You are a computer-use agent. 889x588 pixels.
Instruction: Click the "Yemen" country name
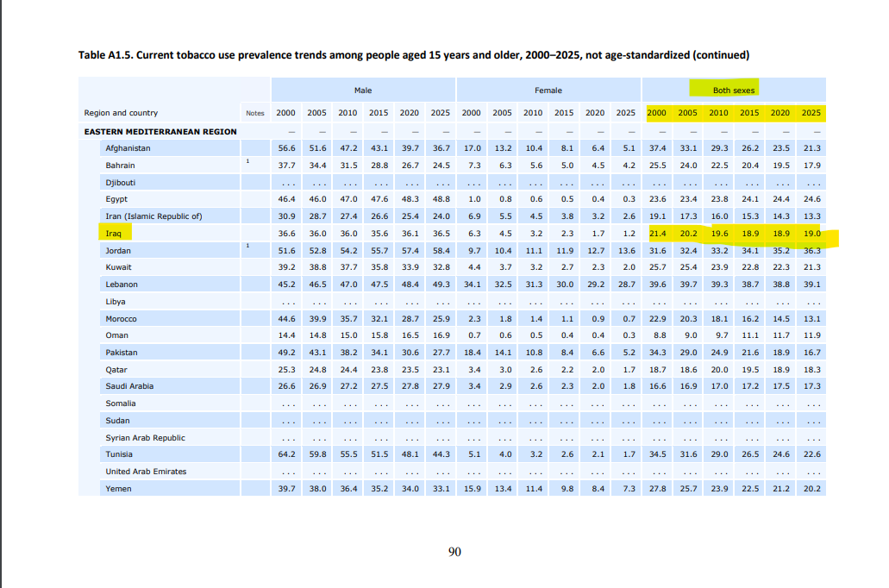click(x=118, y=489)
